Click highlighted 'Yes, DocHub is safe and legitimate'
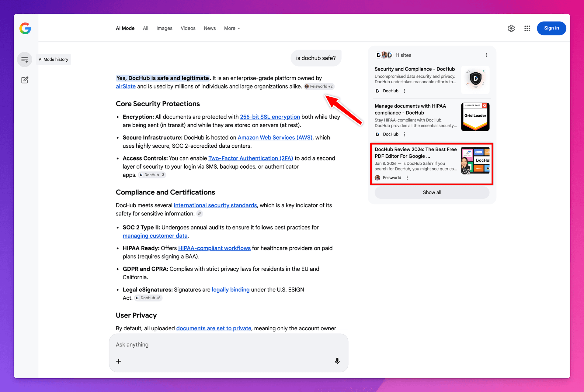The height and width of the screenshot is (392, 584). [163, 78]
